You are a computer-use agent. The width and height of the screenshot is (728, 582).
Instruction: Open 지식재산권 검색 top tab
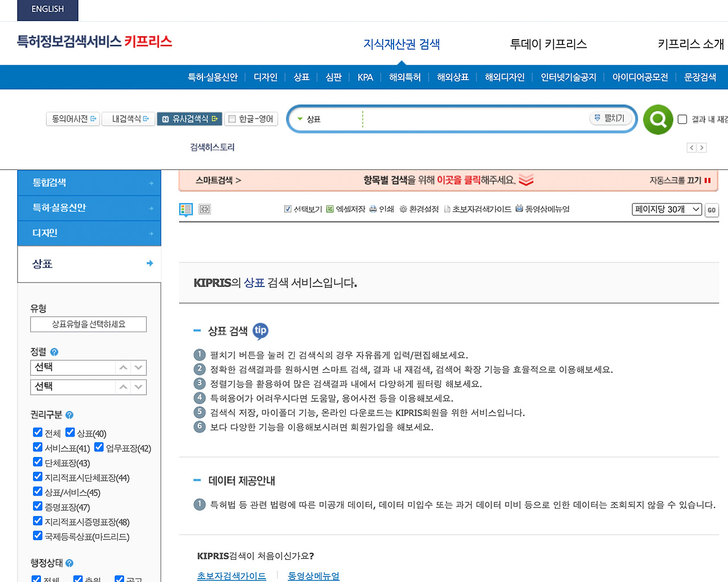click(402, 44)
